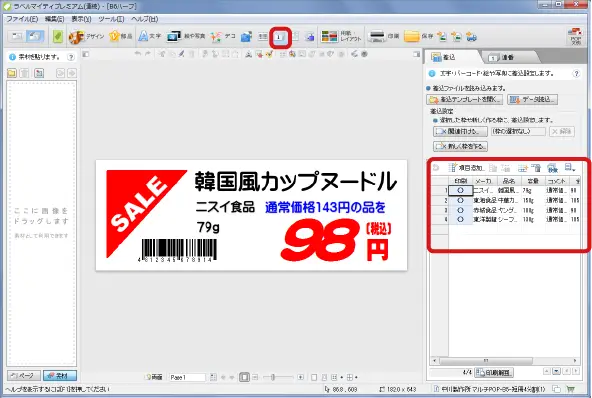Toggle print circle in row 1
The height and width of the screenshot is (398, 592).
[460, 191]
